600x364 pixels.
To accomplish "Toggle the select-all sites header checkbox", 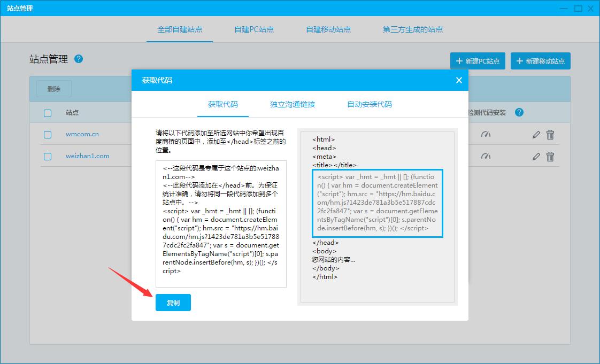I will (x=47, y=113).
